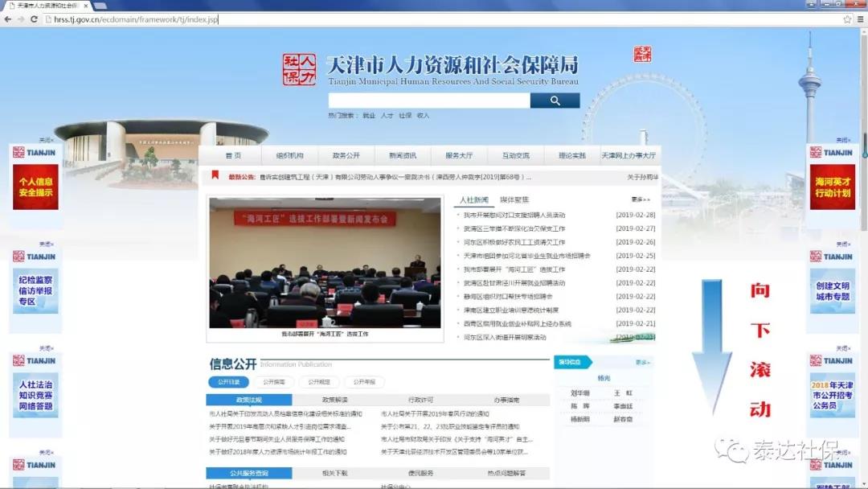Screen dimensions: 868x489
Task: Bookmark this page with the star icon
Action: [x=847, y=19]
